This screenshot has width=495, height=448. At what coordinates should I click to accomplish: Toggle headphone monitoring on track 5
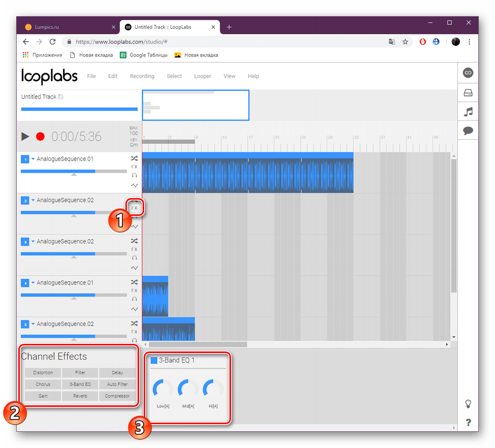tap(135, 340)
